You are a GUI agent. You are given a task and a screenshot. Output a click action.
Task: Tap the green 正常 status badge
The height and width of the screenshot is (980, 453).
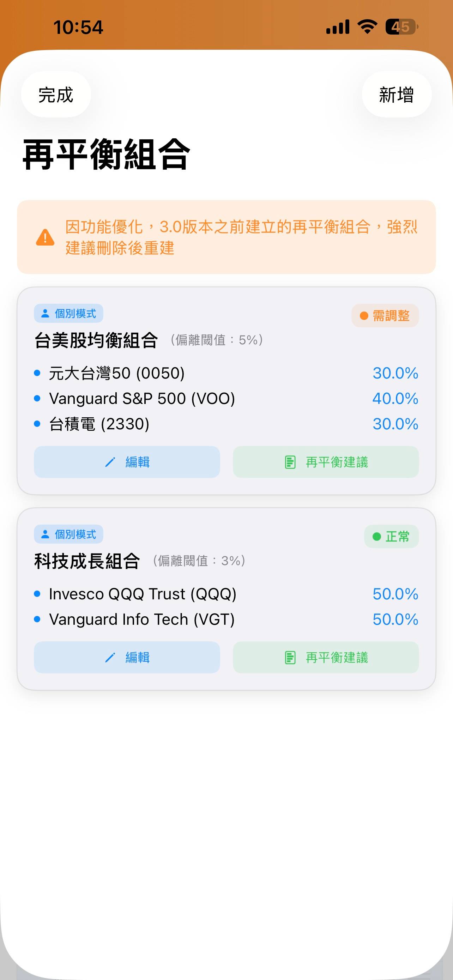pyautogui.click(x=391, y=537)
